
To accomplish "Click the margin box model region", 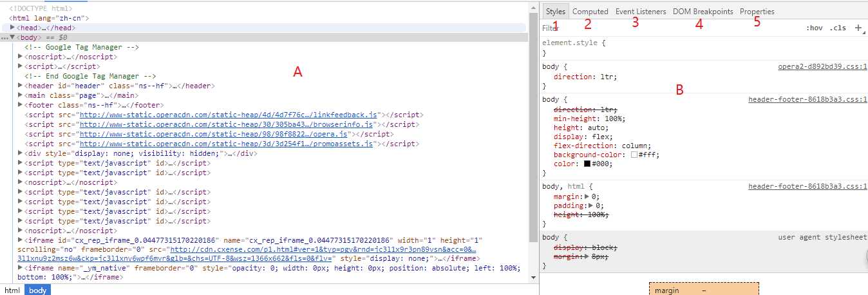I will (x=704, y=289).
